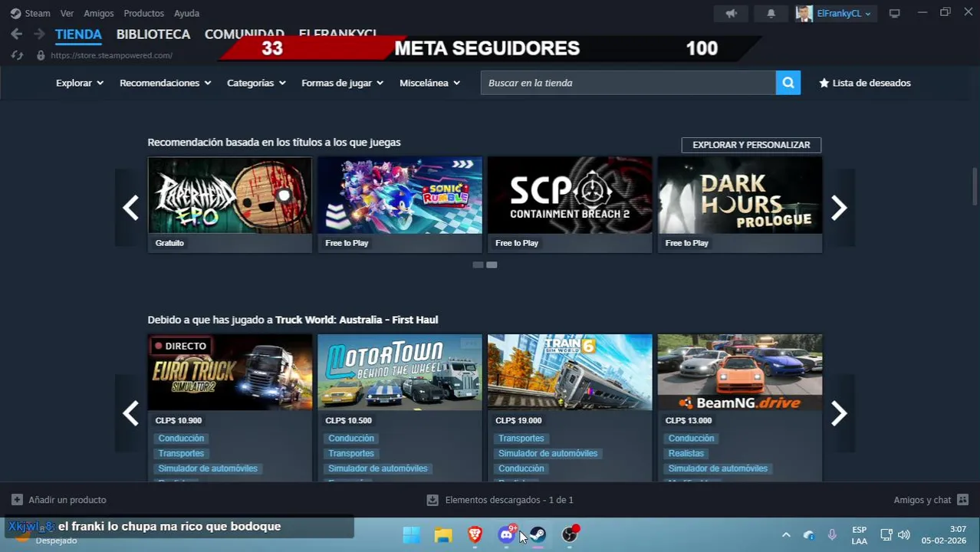Click Realistas tag under BeamNG.drive
The width and height of the screenshot is (980, 552).
tap(686, 453)
